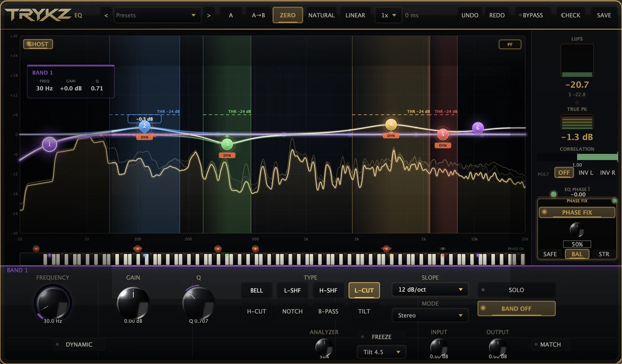Click the SUB frequency zone marker
The width and height of the screenshot is (622, 364).
pyautogui.click(x=36, y=248)
